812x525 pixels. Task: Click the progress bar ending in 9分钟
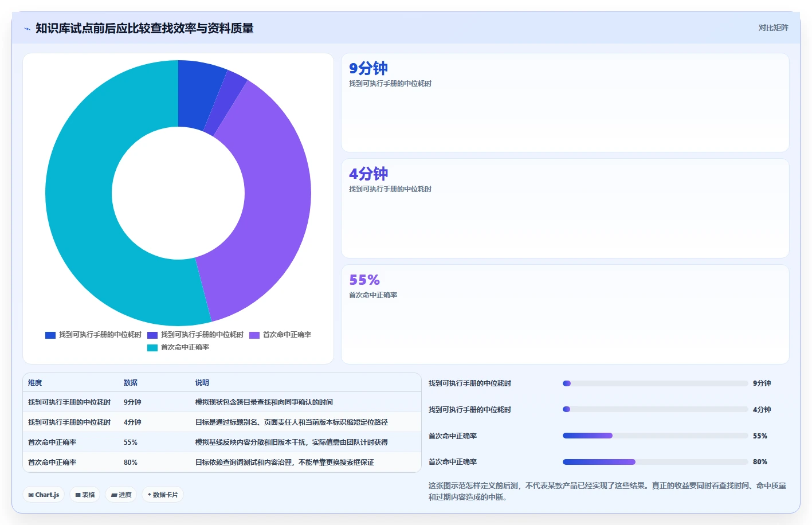pyautogui.click(x=656, y=383)
